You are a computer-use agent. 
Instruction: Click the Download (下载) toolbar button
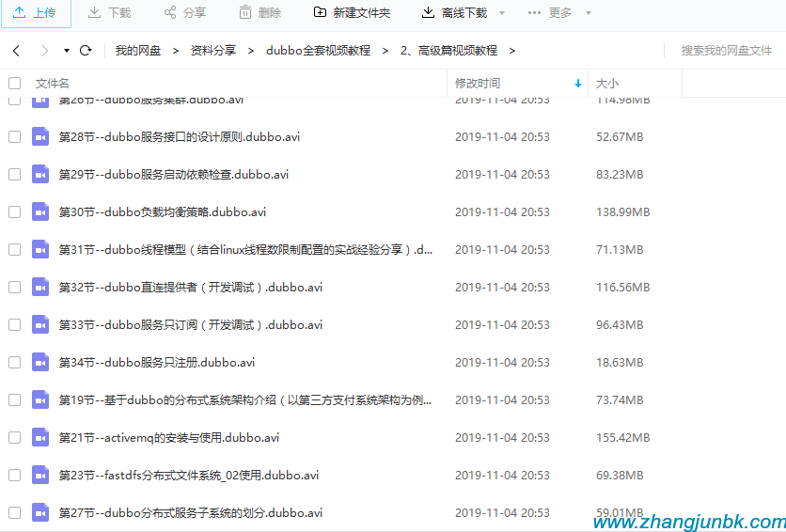pyautogui.click(x=109, y=12)
